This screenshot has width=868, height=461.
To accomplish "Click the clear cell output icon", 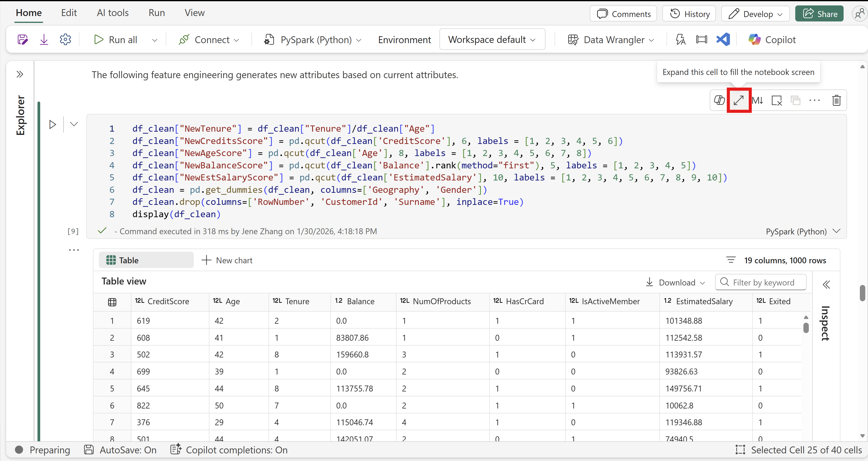I will [x=777, y=100].
